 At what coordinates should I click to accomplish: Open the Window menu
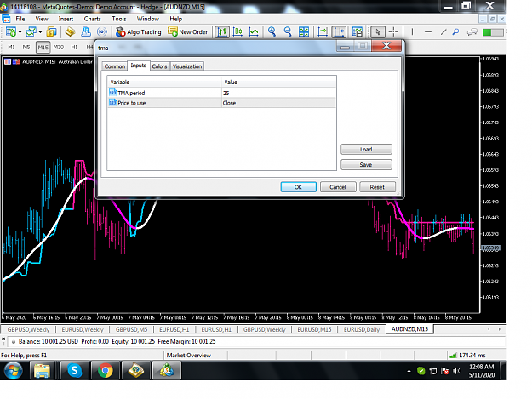[147, 19]
